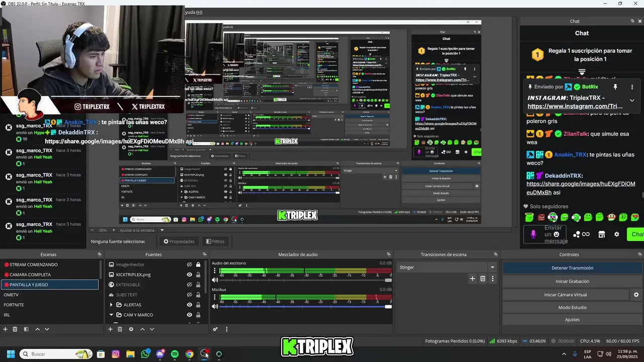The image size is (644, 362).
Task: Delete selected scene with trash icon
Action: 15,329
